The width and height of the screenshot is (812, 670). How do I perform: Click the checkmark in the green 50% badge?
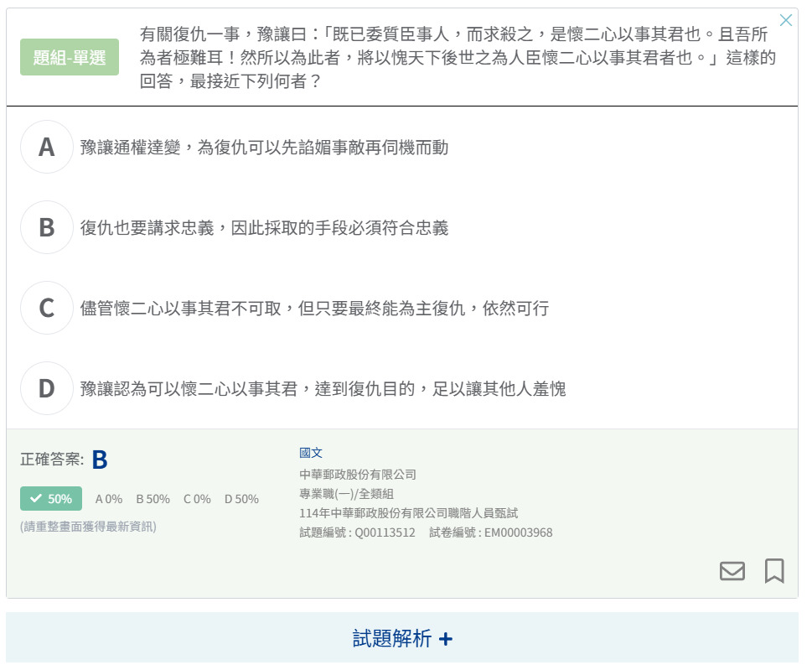pos(36,499)
